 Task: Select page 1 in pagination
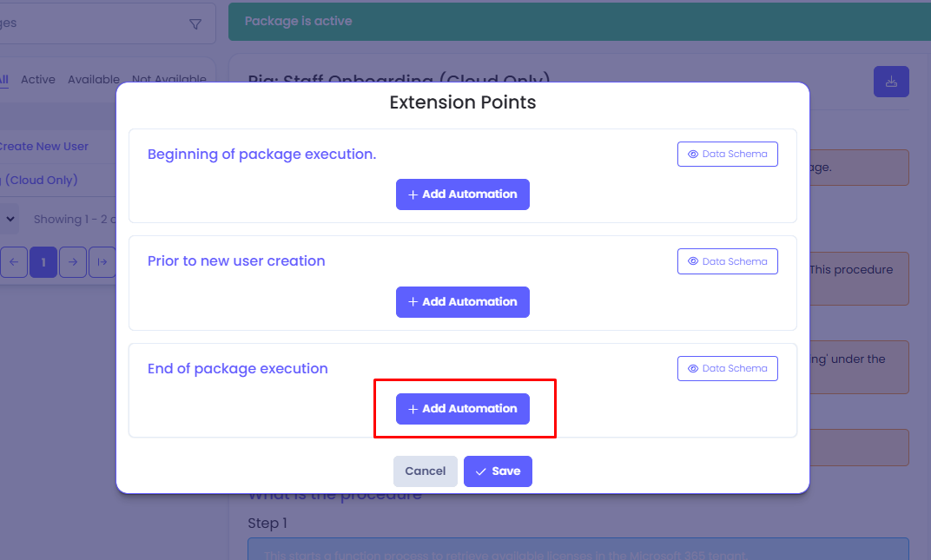click(43, 262)
